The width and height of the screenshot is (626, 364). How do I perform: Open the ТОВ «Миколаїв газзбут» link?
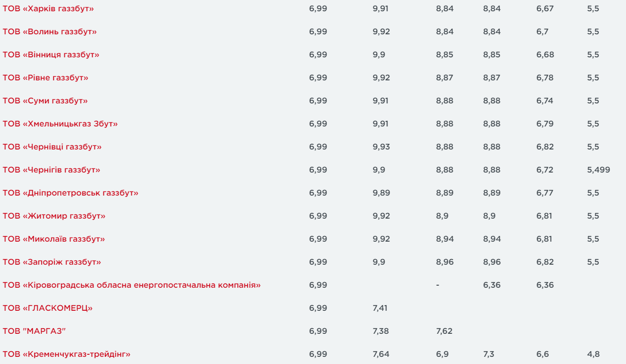54,239
